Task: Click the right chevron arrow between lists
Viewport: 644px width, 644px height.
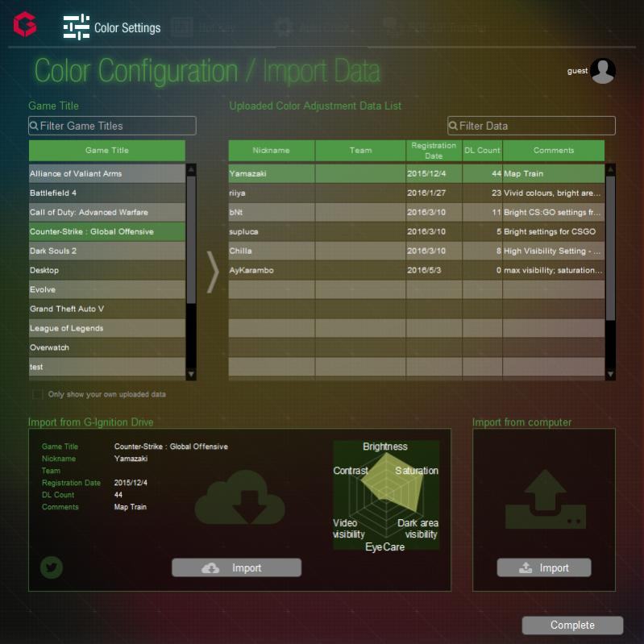Action: tap(213, 272)
